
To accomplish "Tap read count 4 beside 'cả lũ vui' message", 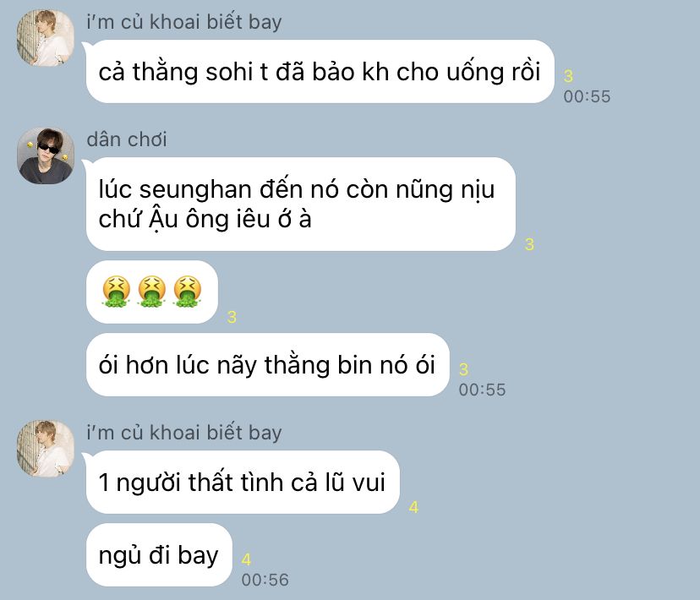I will point(413,507).
